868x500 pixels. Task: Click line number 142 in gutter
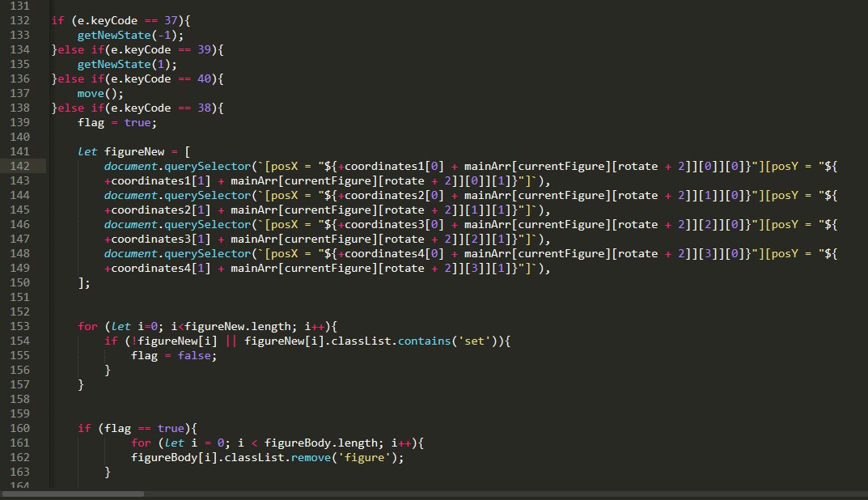pyautogui.click(x=19, y=166)
